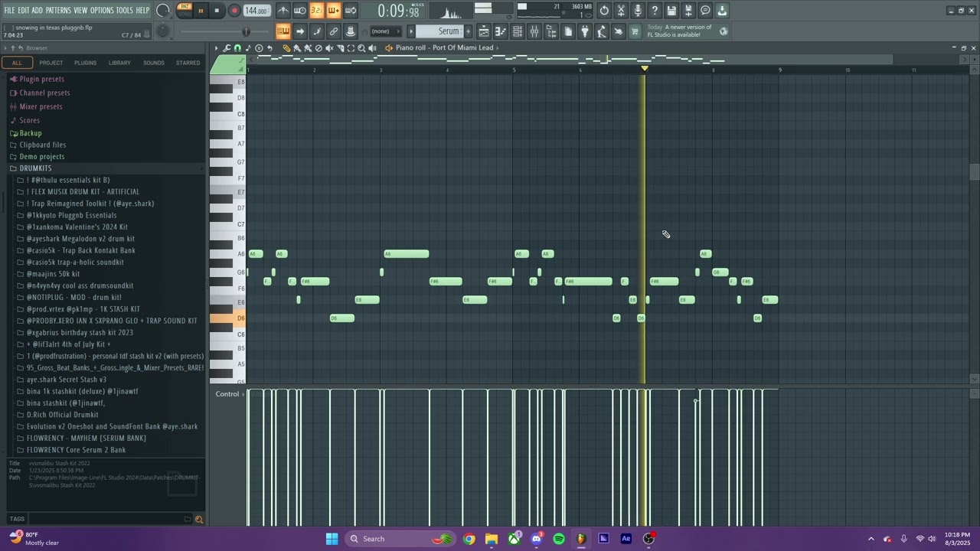Save the project with the floppy icon
This screenshot has width=980, height=551.
click(671, 11)
